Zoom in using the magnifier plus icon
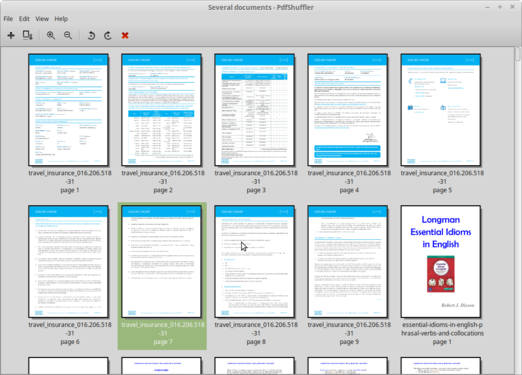The height and width of the screenshot is (375, 522). (51, 35)
